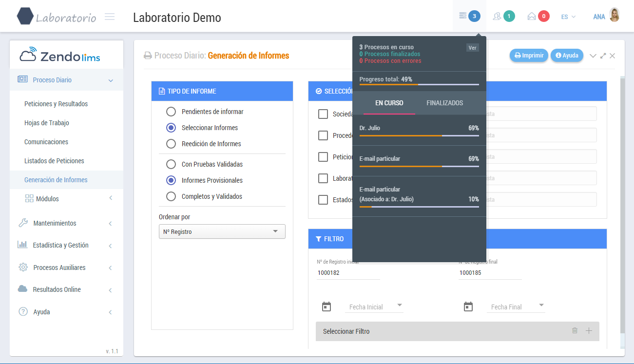The width and height of the screenshot is (634, 364).
Task: Click the Progreso total 49% bar
Action: point(419,84)
